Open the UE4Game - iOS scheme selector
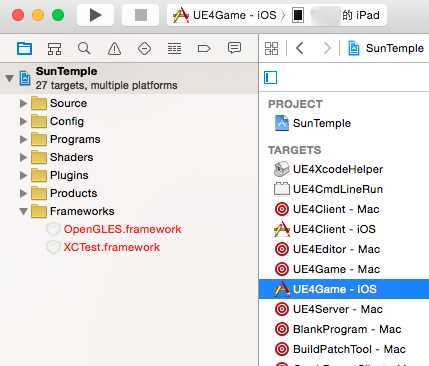429x366 pixels. coord(225,15)
